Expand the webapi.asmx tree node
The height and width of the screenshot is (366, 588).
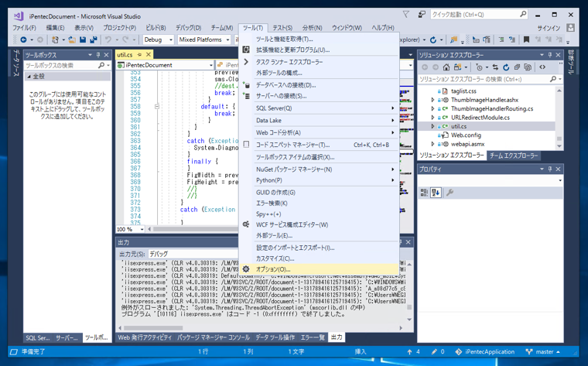[432, 144]
